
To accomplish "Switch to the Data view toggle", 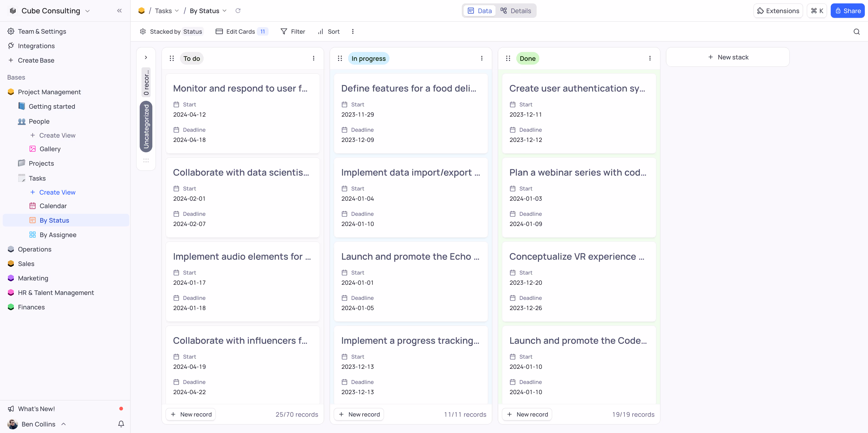I will point(479,11).
